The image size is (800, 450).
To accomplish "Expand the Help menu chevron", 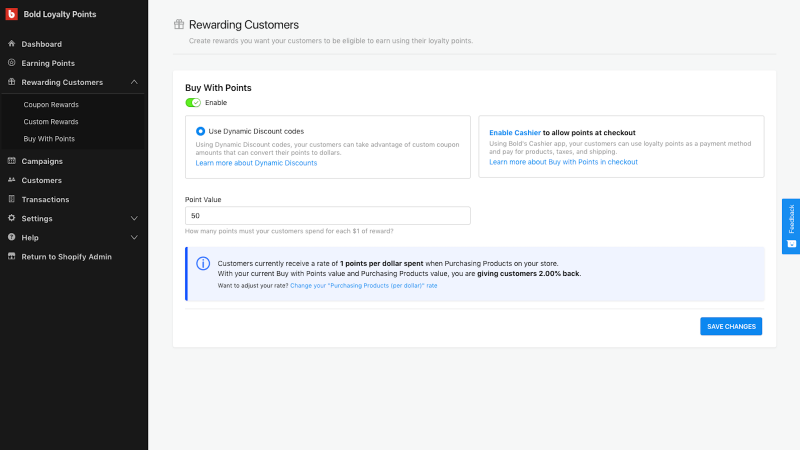I will click(134, 237).
